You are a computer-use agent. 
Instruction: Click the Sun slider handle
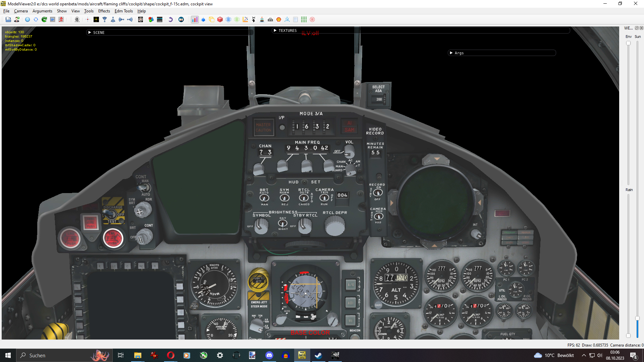point(637,318)
